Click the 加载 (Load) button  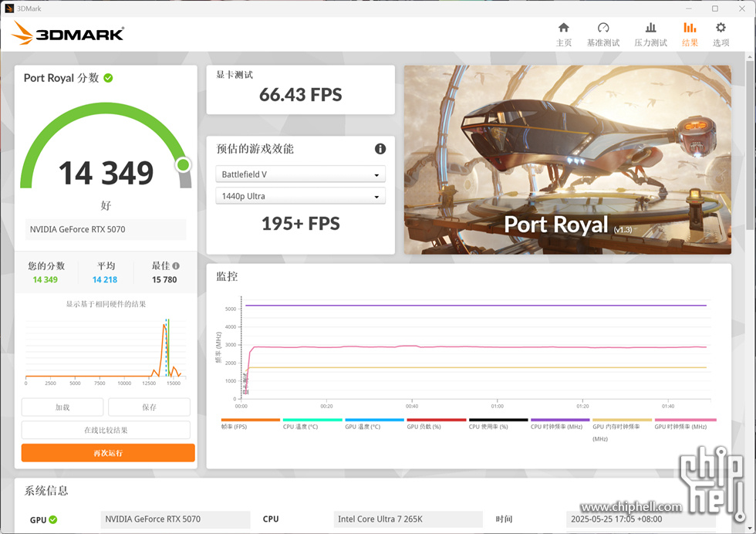pos(62,407)
